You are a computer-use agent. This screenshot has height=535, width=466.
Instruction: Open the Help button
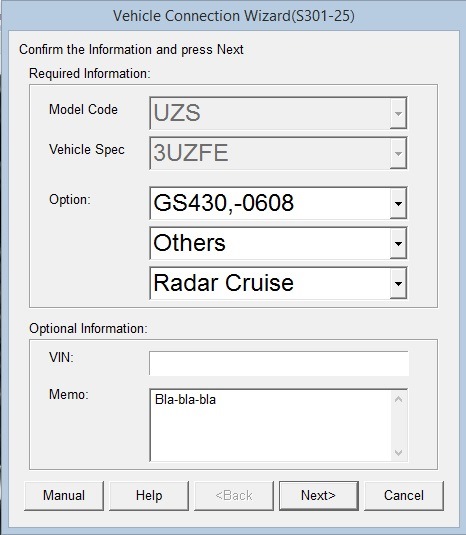click(149, 495)
